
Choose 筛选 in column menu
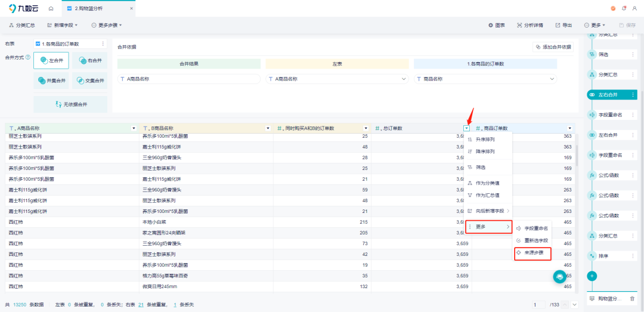click(488, 167)
